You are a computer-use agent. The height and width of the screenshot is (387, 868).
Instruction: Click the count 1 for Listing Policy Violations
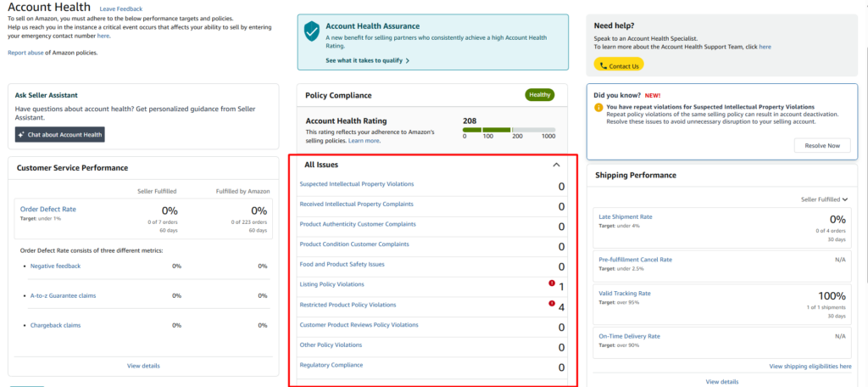tap(561, 287)
